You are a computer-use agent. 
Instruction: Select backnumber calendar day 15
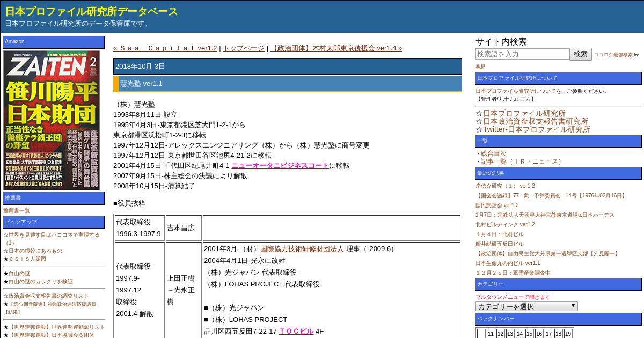click(x=530, y=334)
